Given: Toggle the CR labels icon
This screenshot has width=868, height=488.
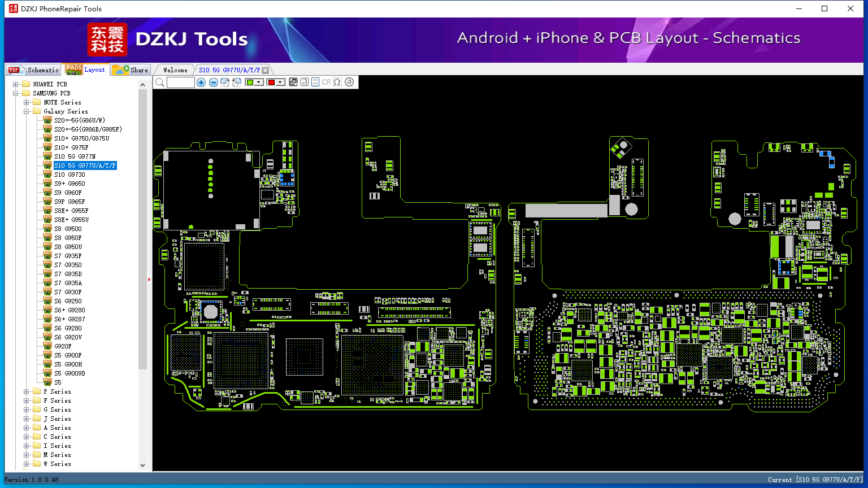Looking at the screenshot, I should [326, 82].
